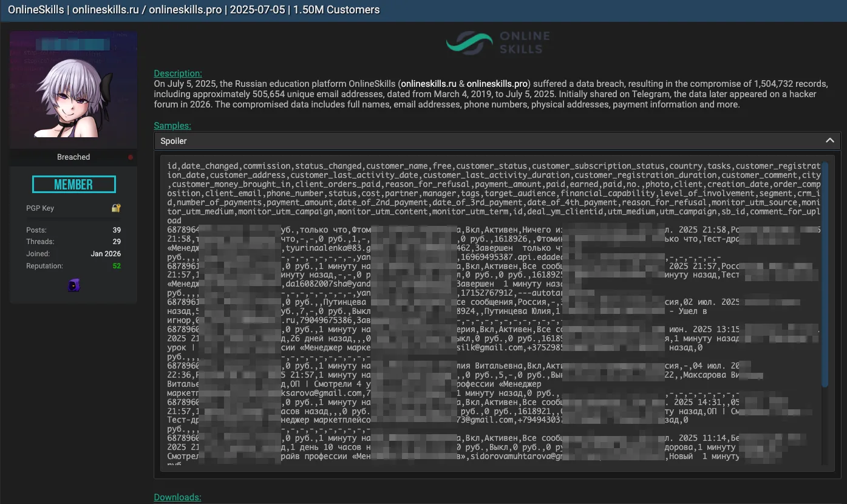
Task: Click the Samples heading
Action: [x=172, y=126]
